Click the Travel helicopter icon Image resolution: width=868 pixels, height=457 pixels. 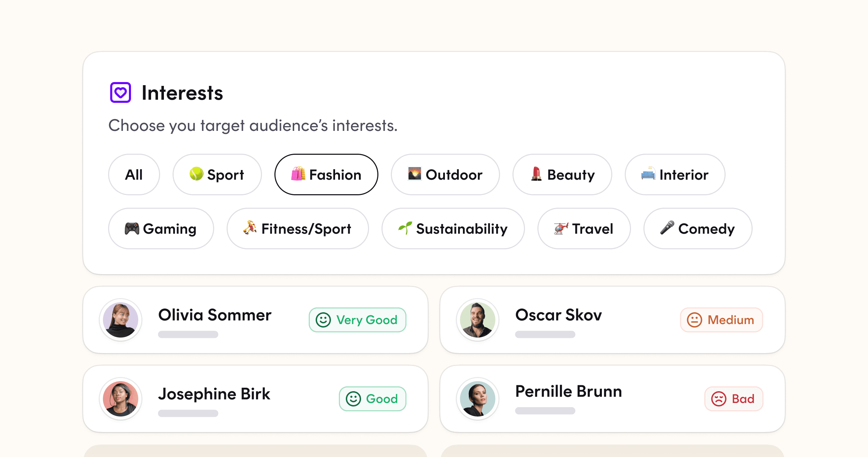(561, 228)
